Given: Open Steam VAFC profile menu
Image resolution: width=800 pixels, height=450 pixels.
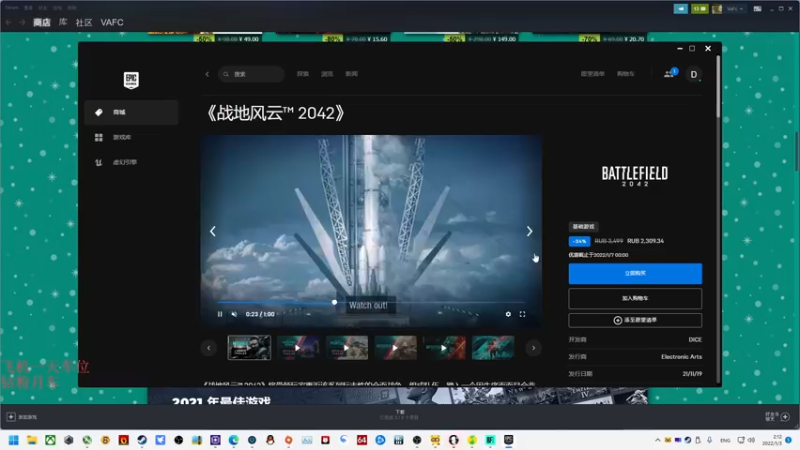Looking at the screenshot, I should (x=112, y=22).
